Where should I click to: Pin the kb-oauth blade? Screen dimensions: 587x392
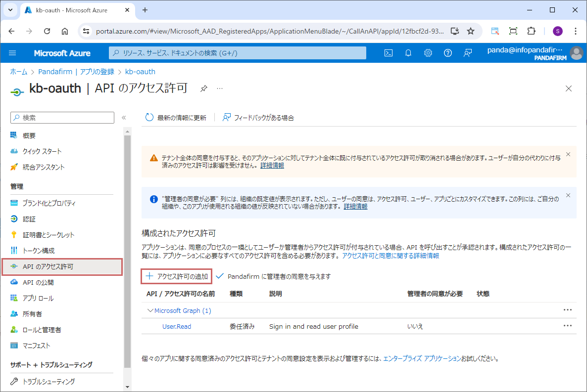point(203,89)
